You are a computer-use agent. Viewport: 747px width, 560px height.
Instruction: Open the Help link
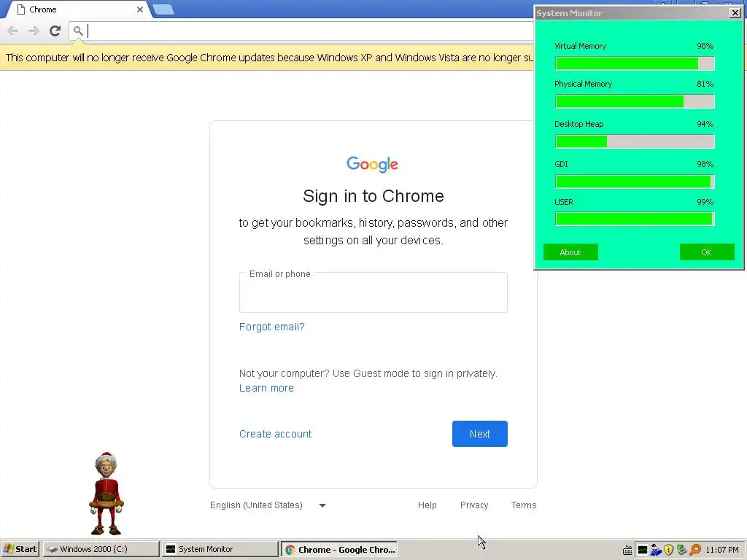[427, 505]
